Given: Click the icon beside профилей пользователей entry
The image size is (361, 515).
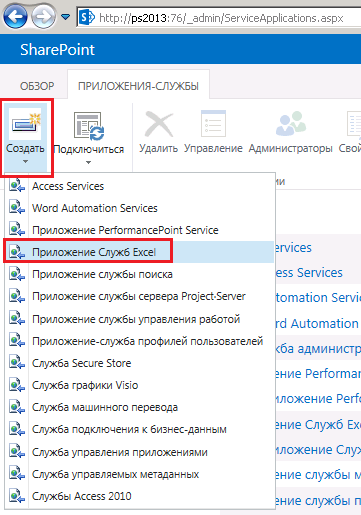Looking at the screenshot, I should pos(17,341).
